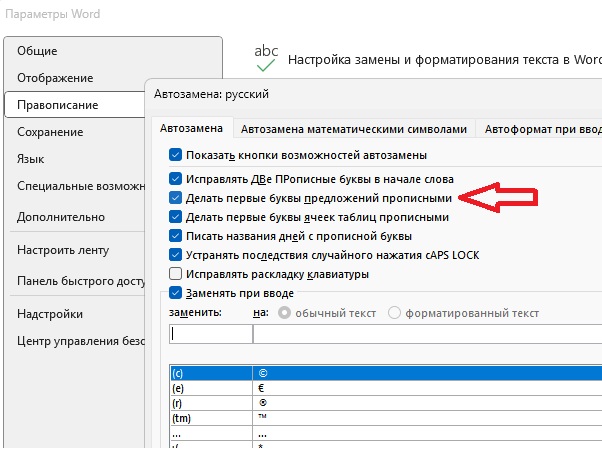The image size is (602, 450).
Task: Enable 'Исправлять раскладку клавиатуры' checkbox
Action: click(x=175, y=274)
